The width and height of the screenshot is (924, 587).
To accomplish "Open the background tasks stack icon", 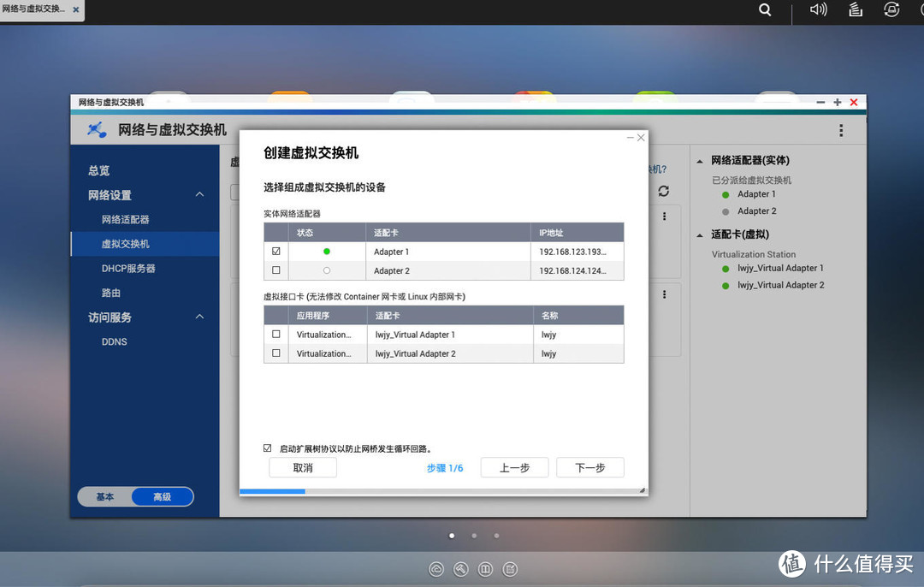I will (856, 9).
